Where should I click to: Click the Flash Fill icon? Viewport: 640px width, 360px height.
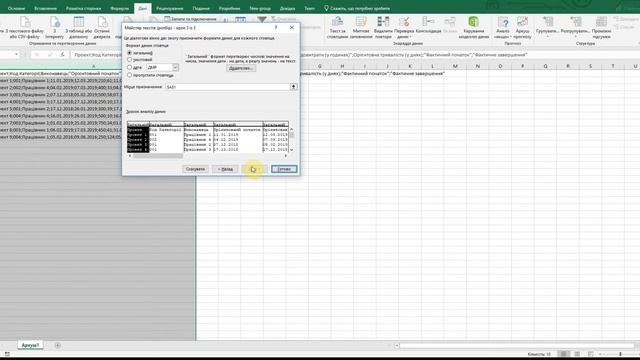click(x=361, y=27)
